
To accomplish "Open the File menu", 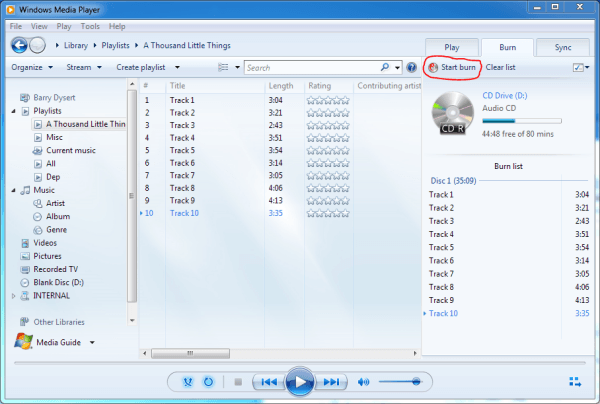I will (x=16, y=26).
